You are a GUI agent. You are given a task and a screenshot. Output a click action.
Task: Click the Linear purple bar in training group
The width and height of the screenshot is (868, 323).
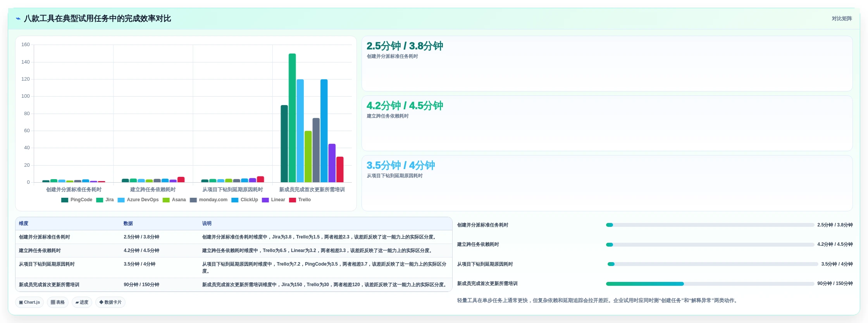click(332, 163)
